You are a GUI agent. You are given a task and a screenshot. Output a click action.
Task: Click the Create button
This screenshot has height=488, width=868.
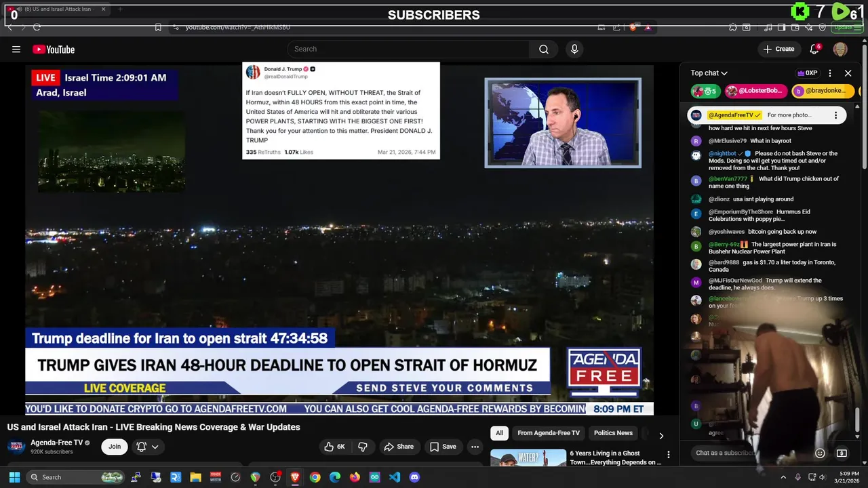[x=778, y=49]
